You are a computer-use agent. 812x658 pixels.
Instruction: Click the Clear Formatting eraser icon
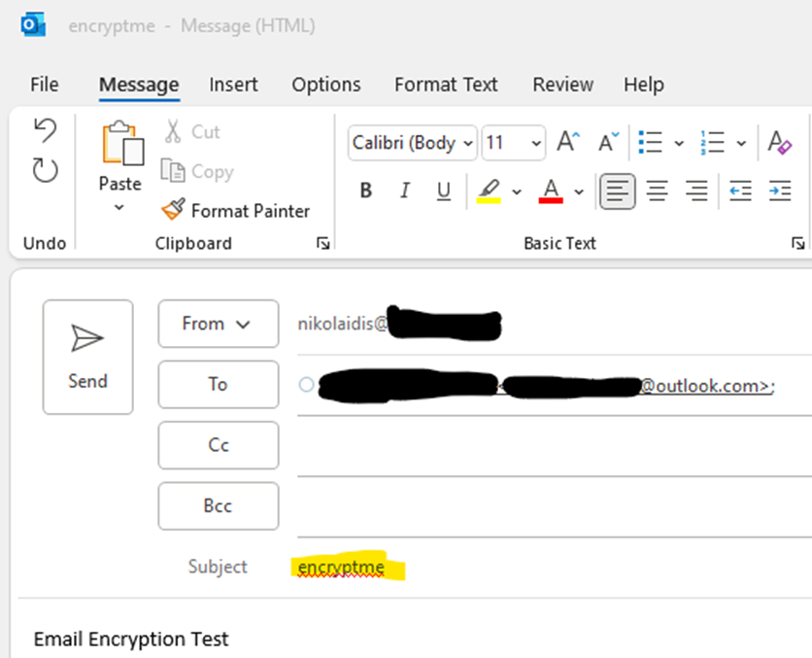[x=779, y=143]
